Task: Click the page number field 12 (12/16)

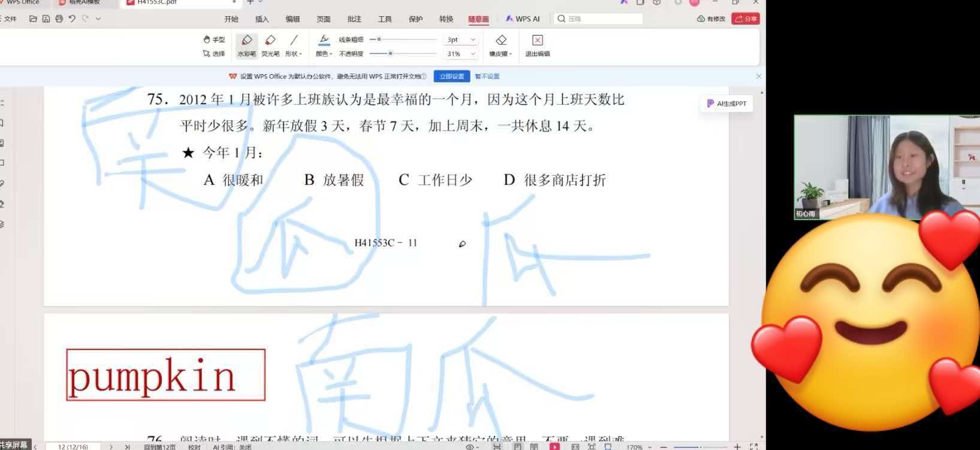Action: [x=73, y=446]
